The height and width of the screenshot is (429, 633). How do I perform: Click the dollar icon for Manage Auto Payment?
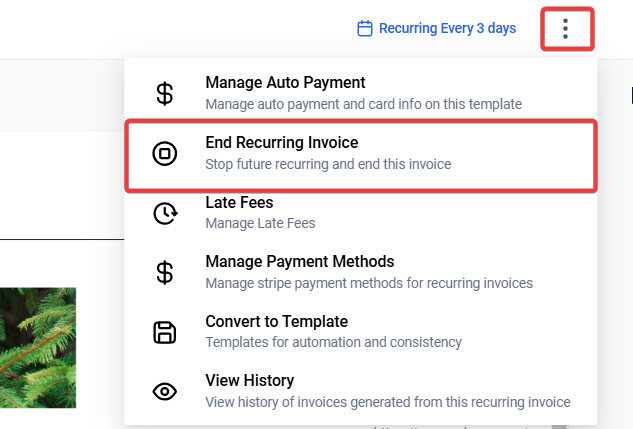(165, 93)
